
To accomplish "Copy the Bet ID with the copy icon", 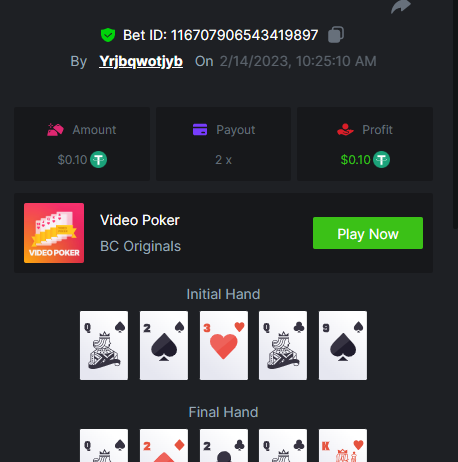I will tap(336, 35).
